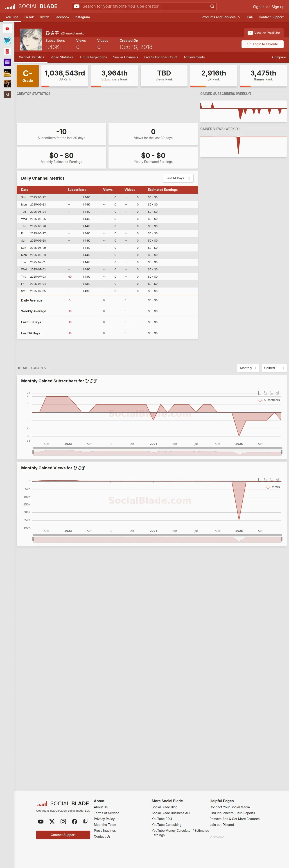This screenshot has height=868, width=289.
Task: Open the Last 14 Days dropdown
Action: pos(178,178)
